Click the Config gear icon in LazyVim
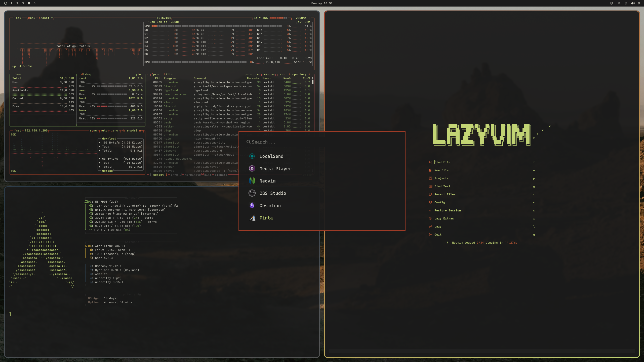 430,202
